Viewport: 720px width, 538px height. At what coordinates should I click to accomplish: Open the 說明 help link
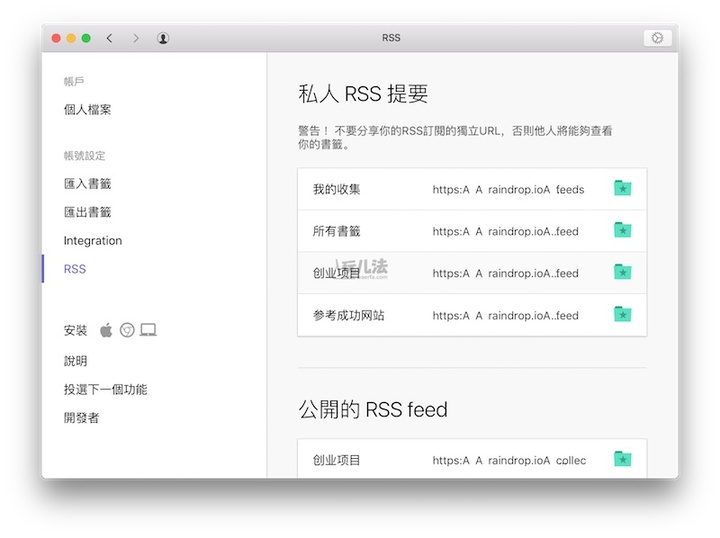[x=76, y=361]
